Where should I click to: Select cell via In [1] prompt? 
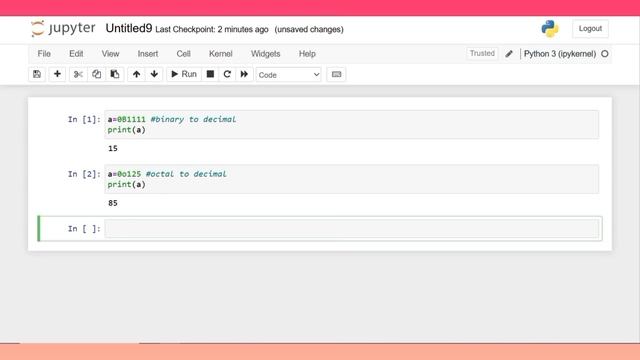pyautogui.click(x=84, y=119)
